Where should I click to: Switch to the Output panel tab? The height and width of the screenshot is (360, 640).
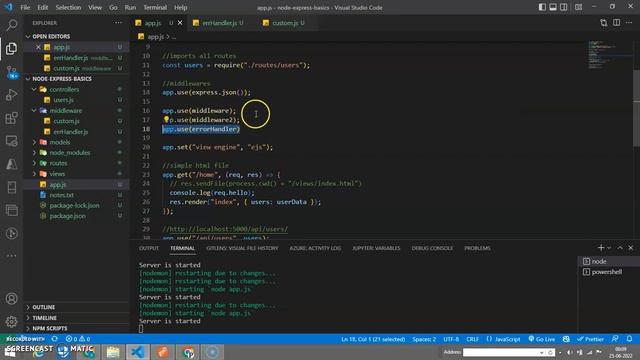149,248
